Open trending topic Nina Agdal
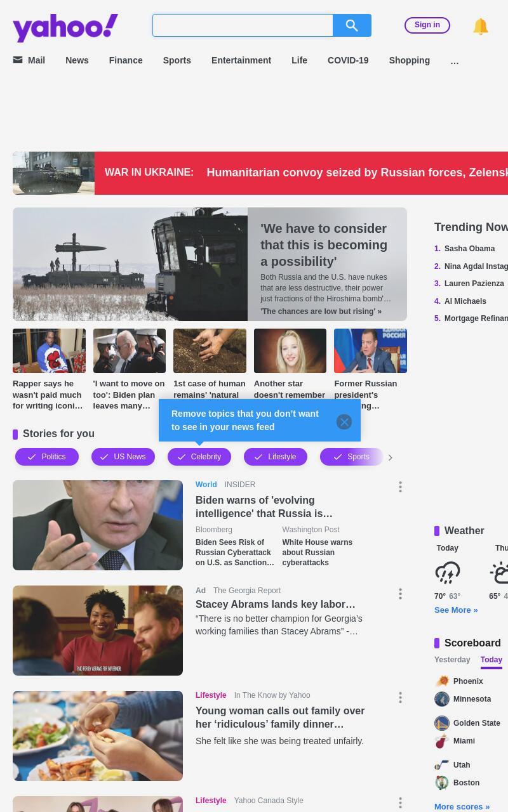Screen dimensions: 508x812 (476, 266)
